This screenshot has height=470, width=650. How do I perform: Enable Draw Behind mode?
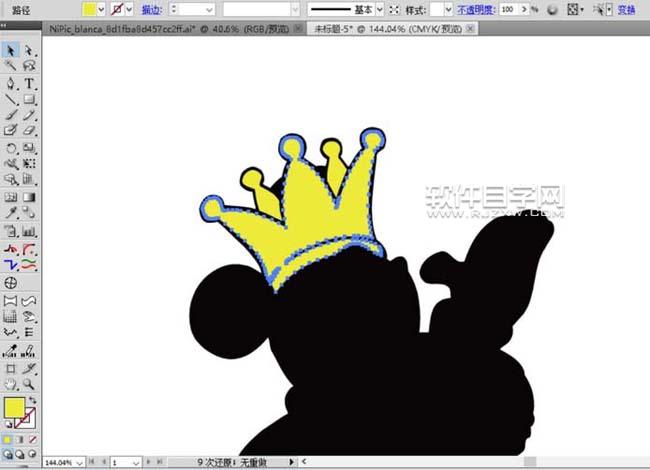(20, 454)
